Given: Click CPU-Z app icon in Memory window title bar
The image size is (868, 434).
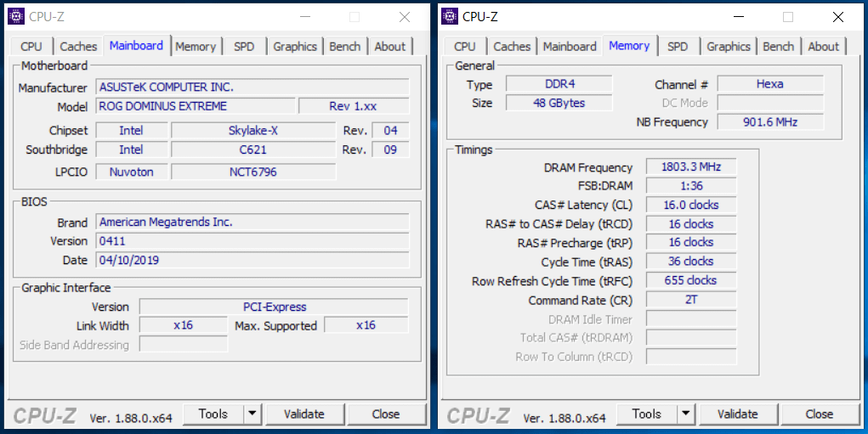Looking at the screenshot, I should tap(450, 17).
